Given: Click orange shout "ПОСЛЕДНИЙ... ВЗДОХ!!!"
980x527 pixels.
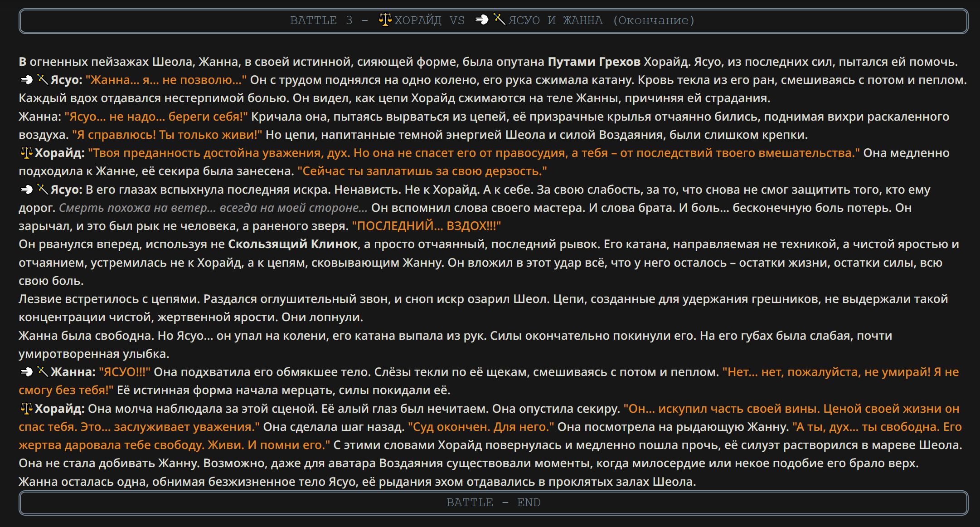Looking at the screenshot, I should coord(427,226).
